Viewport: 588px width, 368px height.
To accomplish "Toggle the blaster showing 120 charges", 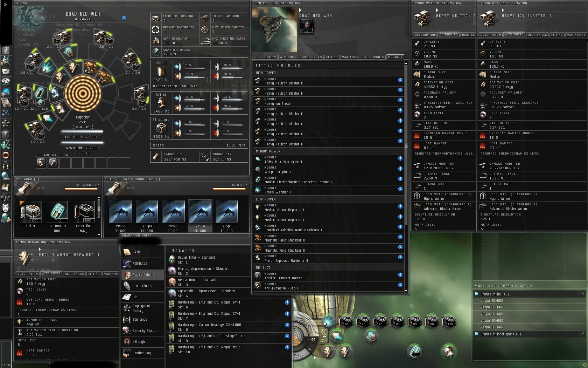I will click(x=449, y=321).
